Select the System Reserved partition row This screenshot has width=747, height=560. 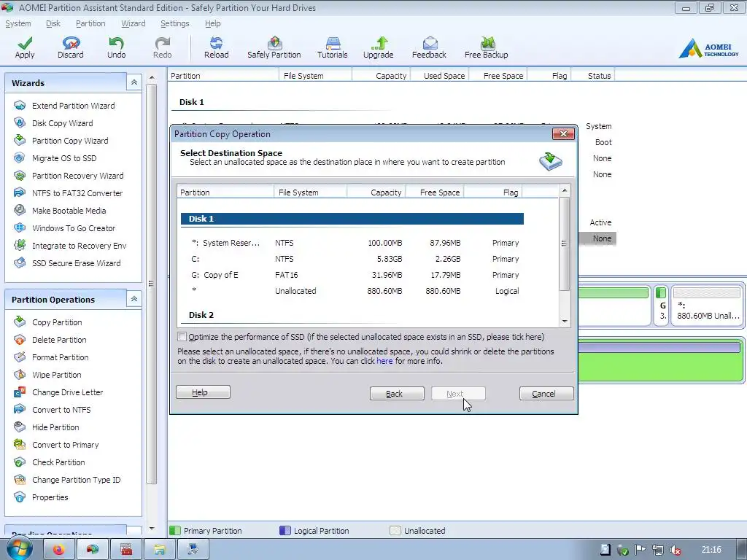click(x=352, y=243)
